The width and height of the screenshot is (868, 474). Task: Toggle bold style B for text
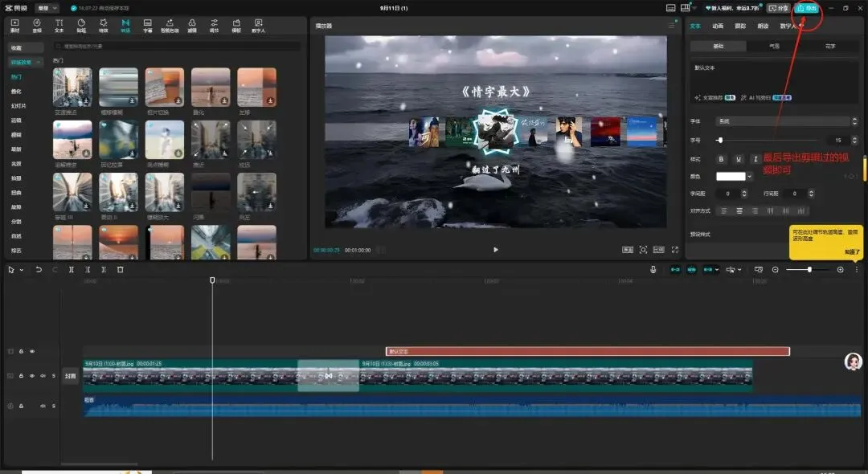click(x=721, y=159)
